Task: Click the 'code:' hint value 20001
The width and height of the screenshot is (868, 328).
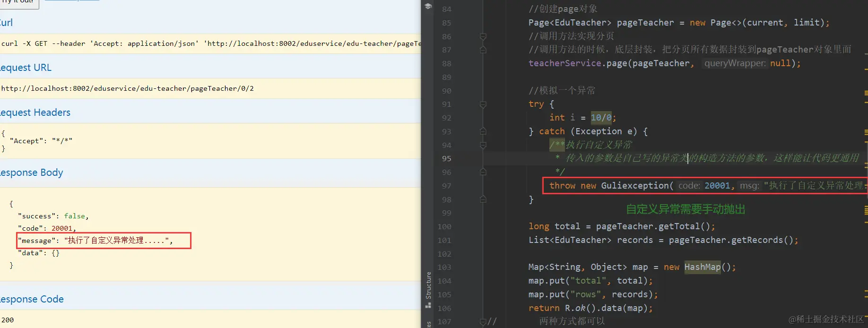Action: [x=717, y=186]
